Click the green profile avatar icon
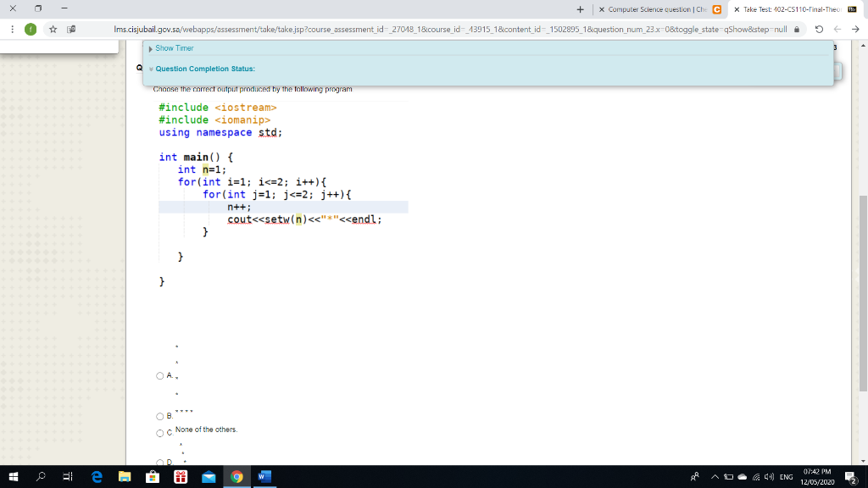Screen dimensions: 868x488 pos(31,30)
